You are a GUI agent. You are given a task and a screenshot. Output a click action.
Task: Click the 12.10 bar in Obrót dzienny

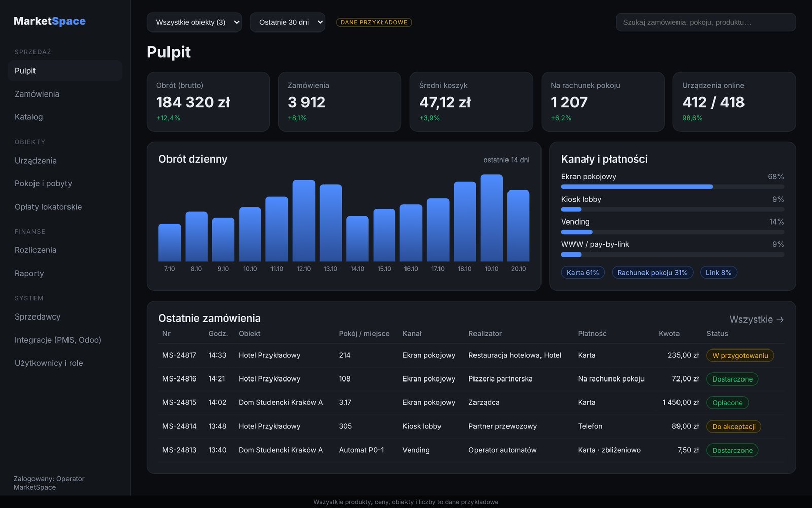303,220
